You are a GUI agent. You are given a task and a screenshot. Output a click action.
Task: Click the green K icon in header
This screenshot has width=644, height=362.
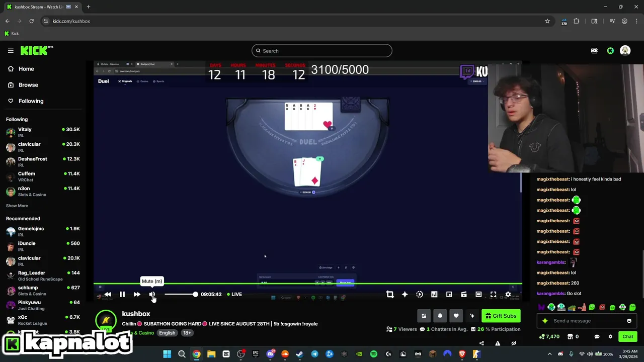610,51
